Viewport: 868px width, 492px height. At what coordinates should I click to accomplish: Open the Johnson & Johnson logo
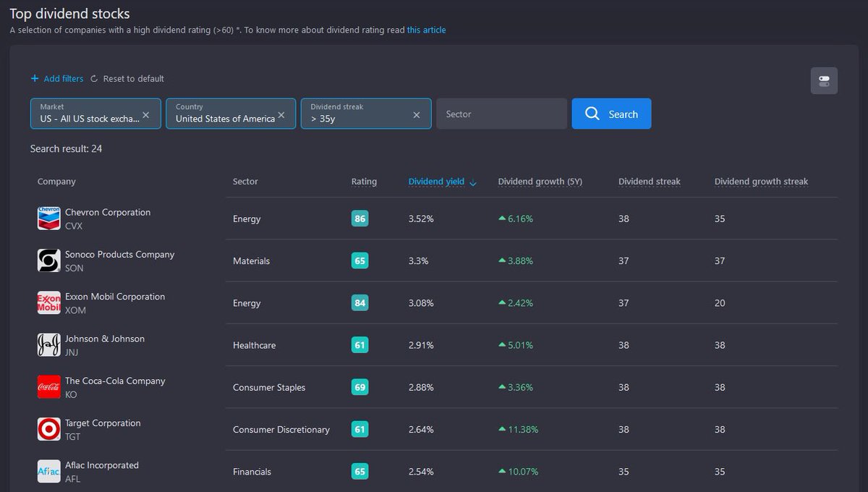click(48, 345)
